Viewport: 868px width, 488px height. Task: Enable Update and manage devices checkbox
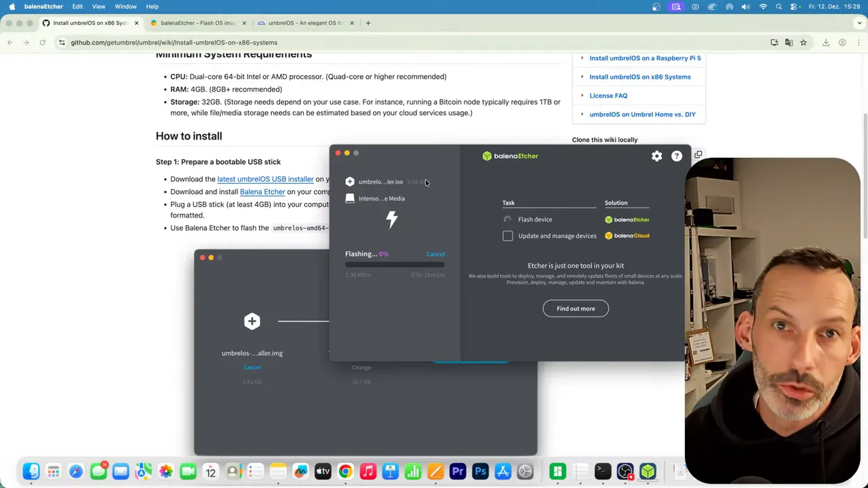[507, 235]
